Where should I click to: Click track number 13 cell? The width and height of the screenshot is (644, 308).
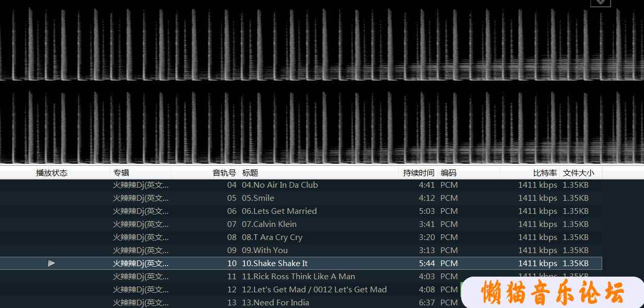point(232,302)
